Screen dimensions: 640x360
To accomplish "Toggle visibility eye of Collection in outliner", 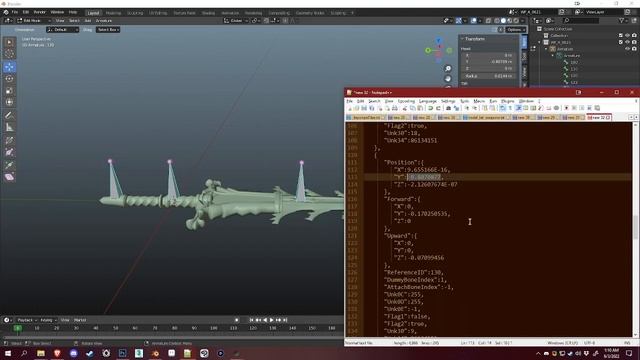I will [627, 36].
